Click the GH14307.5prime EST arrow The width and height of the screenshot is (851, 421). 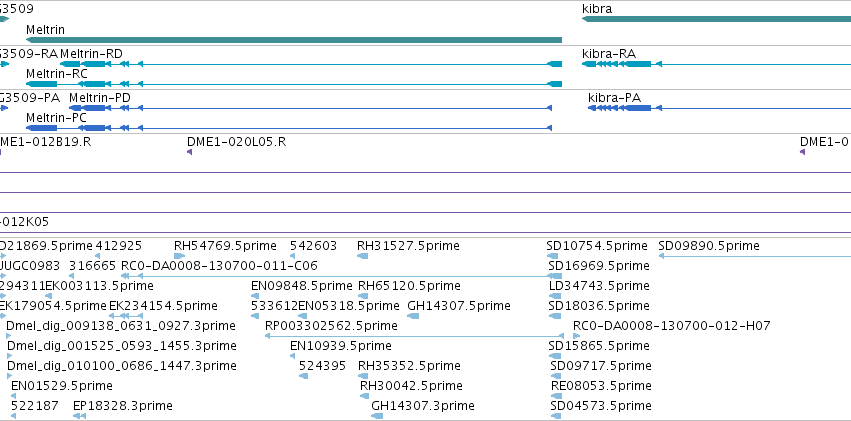(x=413, y=316)
